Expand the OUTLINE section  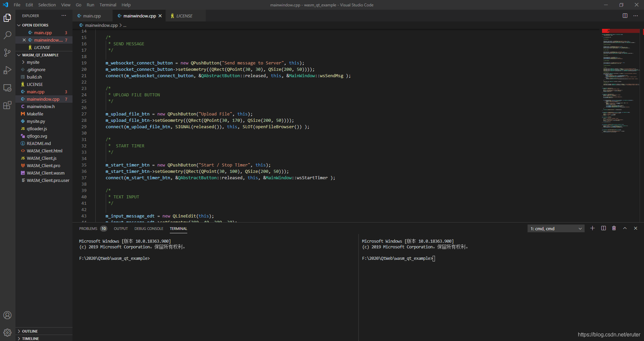(x=44, y=331)
